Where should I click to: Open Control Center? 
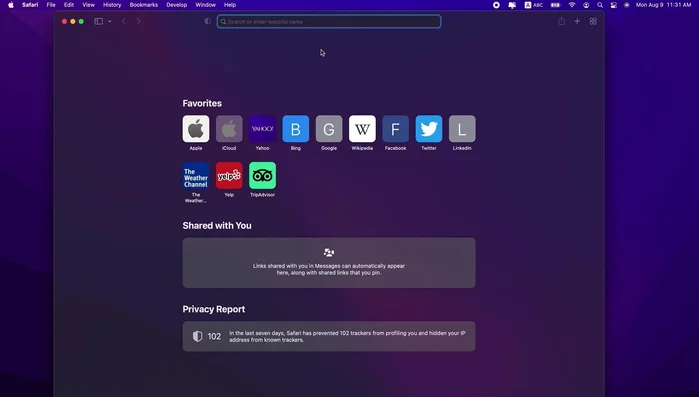click(614, 5)
